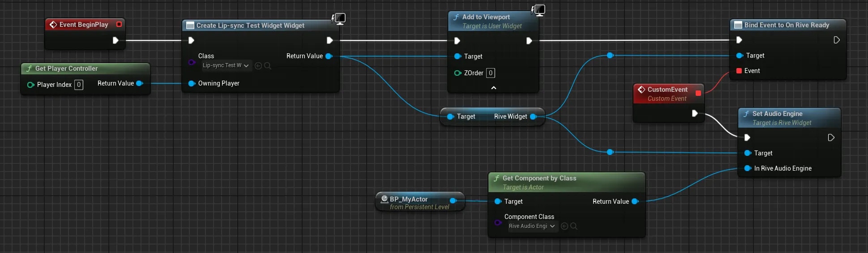Image resolution: width=868 pixels, height=253 pixels.
Task: Click the use-selected-asset arrow beside Lip-sync class
Action: (x=258, y=66)
